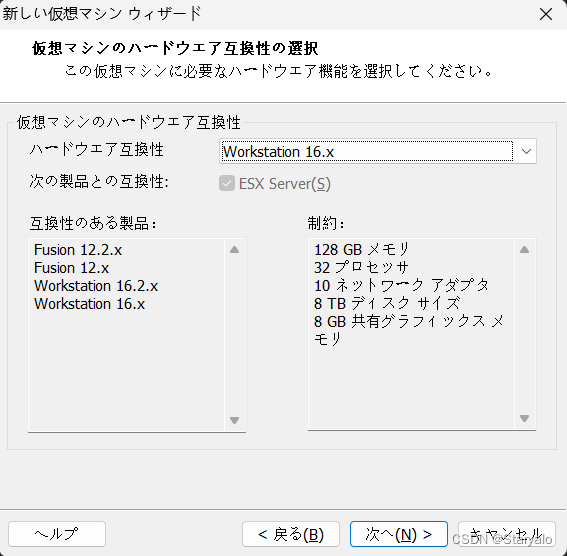The image size is (567, 556).
Task: Select Workstation 16.x in compatible products list
Action: coord(90,304)
